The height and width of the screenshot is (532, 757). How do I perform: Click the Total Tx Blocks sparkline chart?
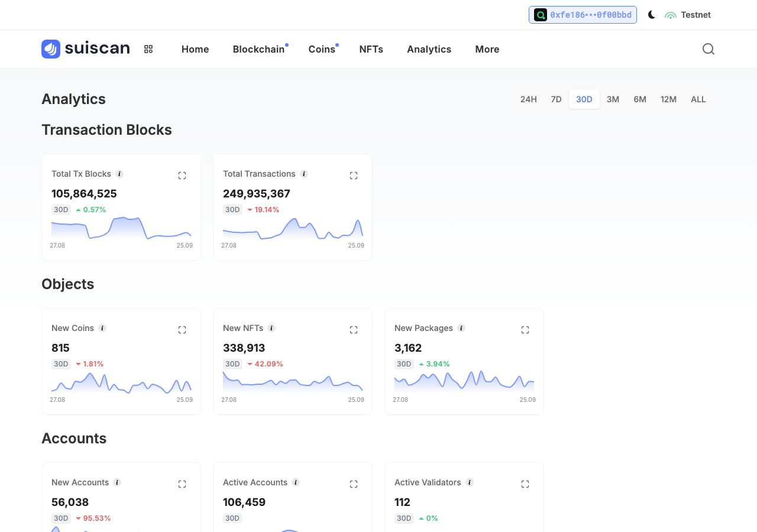[x=121, y=228]
